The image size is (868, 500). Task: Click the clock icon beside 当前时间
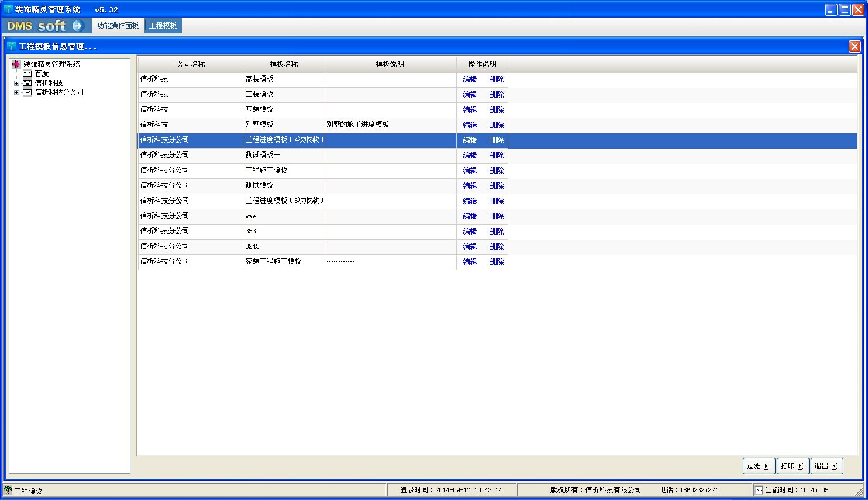[759, 490]
